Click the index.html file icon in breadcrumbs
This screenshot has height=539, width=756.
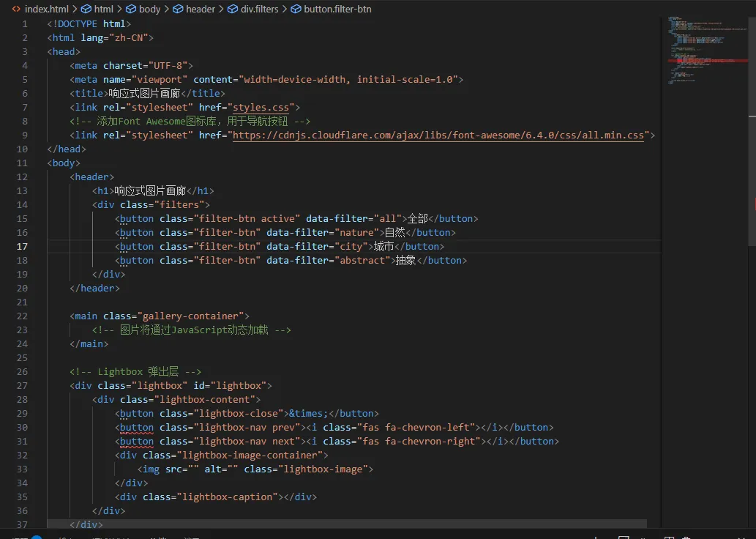pos(16,9)
